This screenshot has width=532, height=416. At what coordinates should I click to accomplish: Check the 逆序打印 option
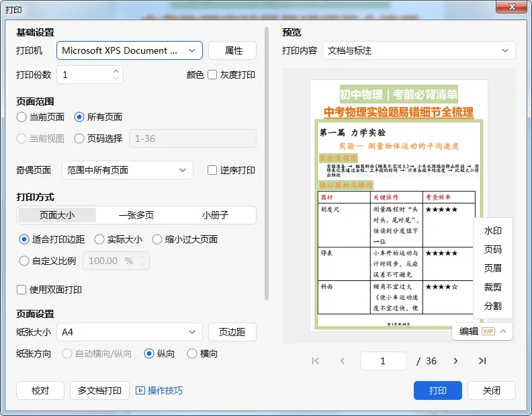212,170
